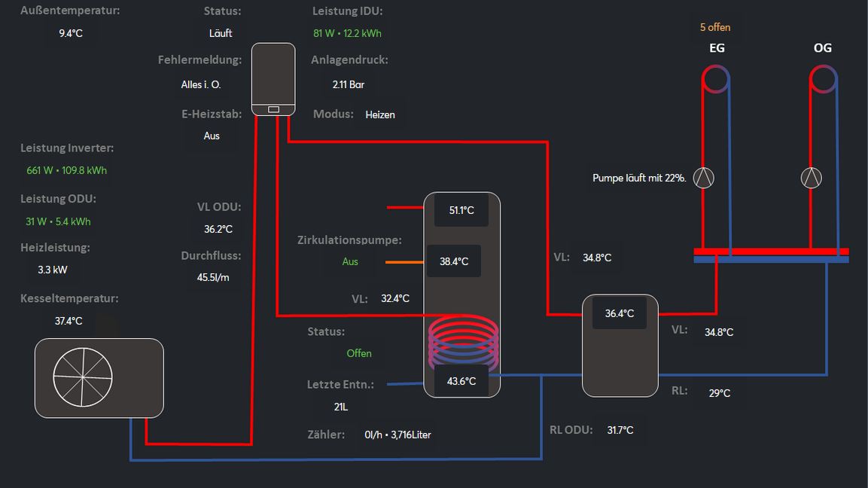The height and width of the screenshot is (488, 868).
Task: Toggle the valve status 'Offen'
Action: (359, 353)
